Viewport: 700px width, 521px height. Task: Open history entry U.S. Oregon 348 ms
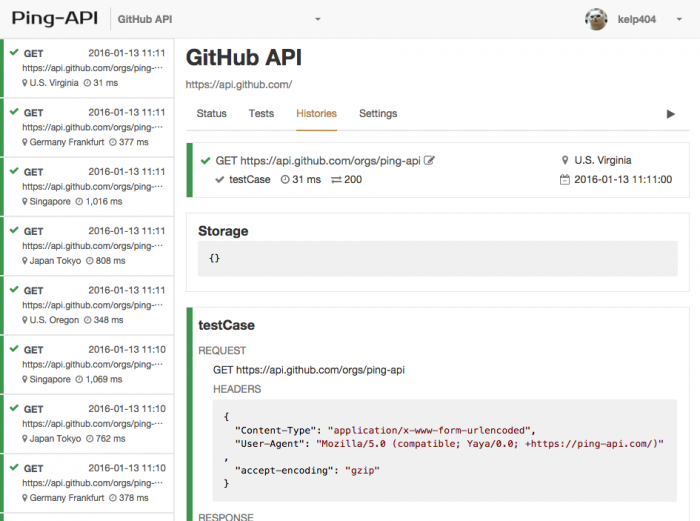89,305
